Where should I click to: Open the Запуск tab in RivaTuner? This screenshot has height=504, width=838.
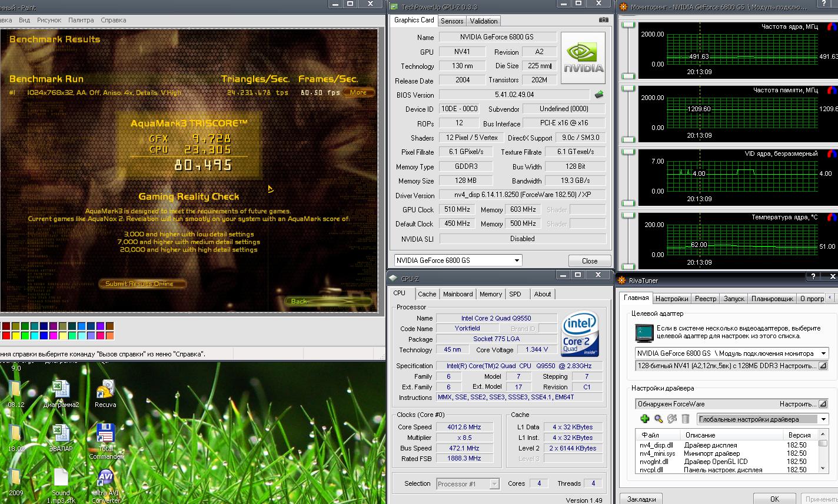click(x=734, y=299)
